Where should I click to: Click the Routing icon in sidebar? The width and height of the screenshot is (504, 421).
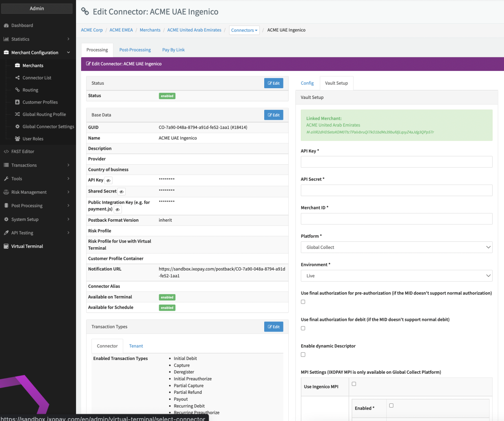(x=17, y=90)
